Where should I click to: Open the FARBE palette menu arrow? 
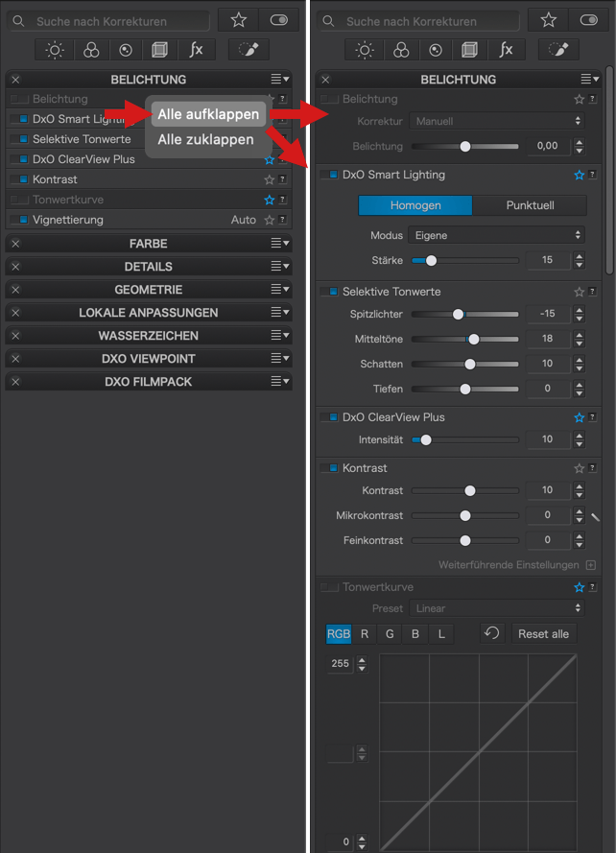point(280,243)
